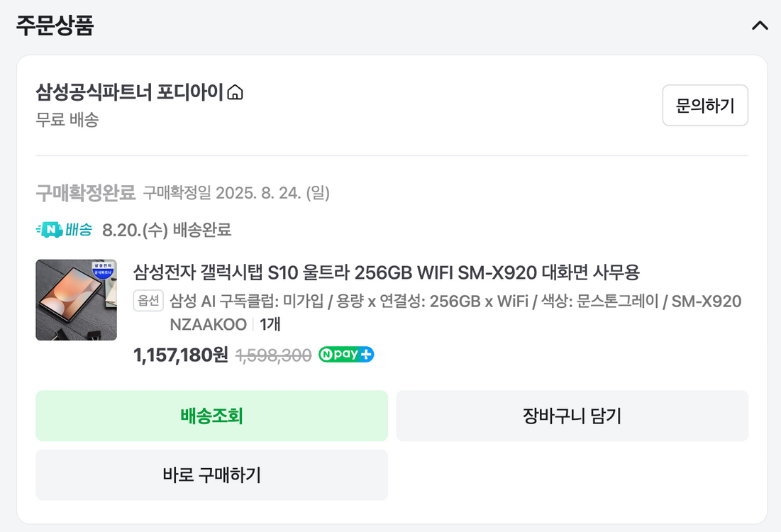This screenshot has width=781, height=532.
Task: Click the discounted price 1,157,180원
Action: tap(175, 354)
